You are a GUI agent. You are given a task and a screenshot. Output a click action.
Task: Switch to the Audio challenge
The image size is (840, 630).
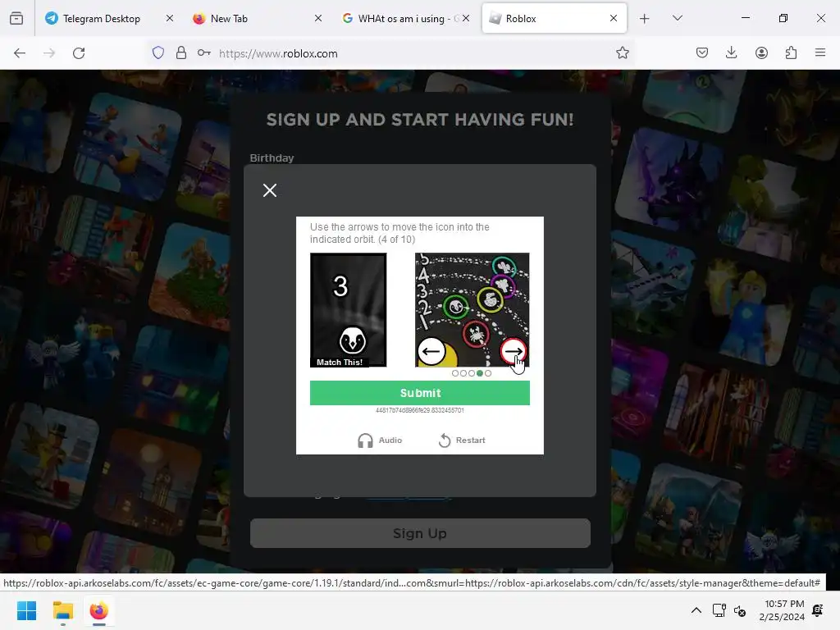(380, 441)
